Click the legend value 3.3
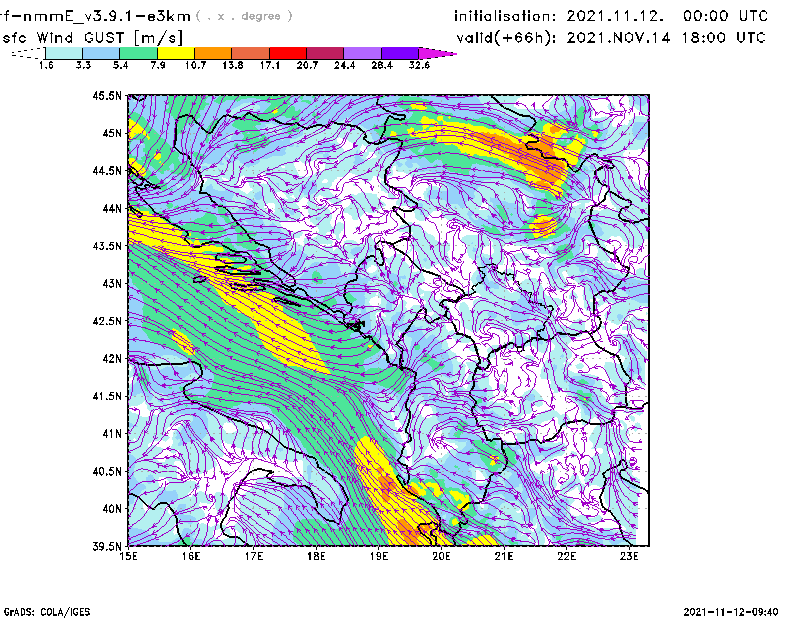 click(x=83, y=65)
